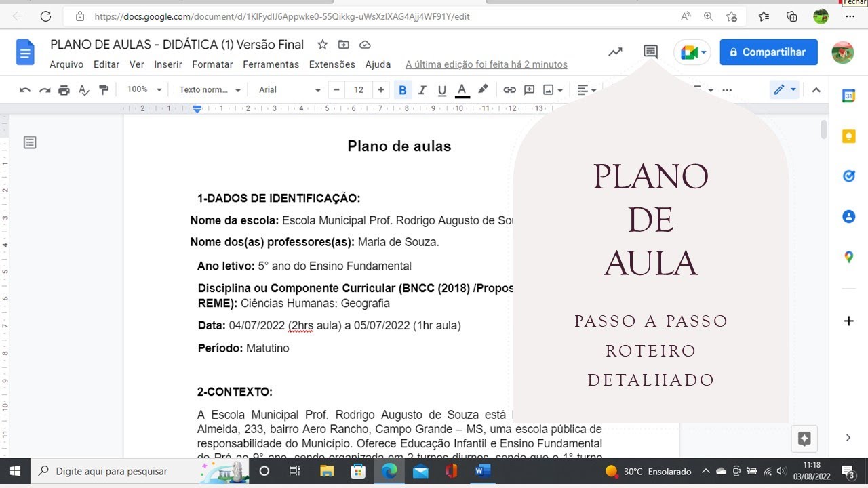Star the document next to the title

(323, 45)
